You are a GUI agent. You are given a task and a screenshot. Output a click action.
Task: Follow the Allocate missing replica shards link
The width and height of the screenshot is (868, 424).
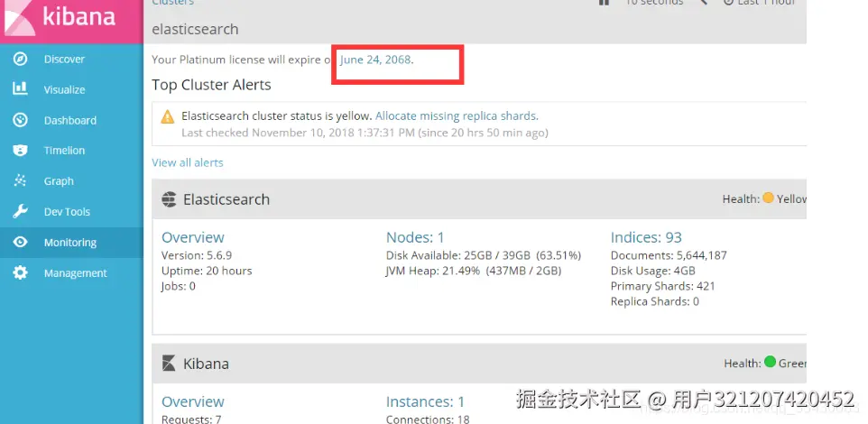[x=457, y=116]
